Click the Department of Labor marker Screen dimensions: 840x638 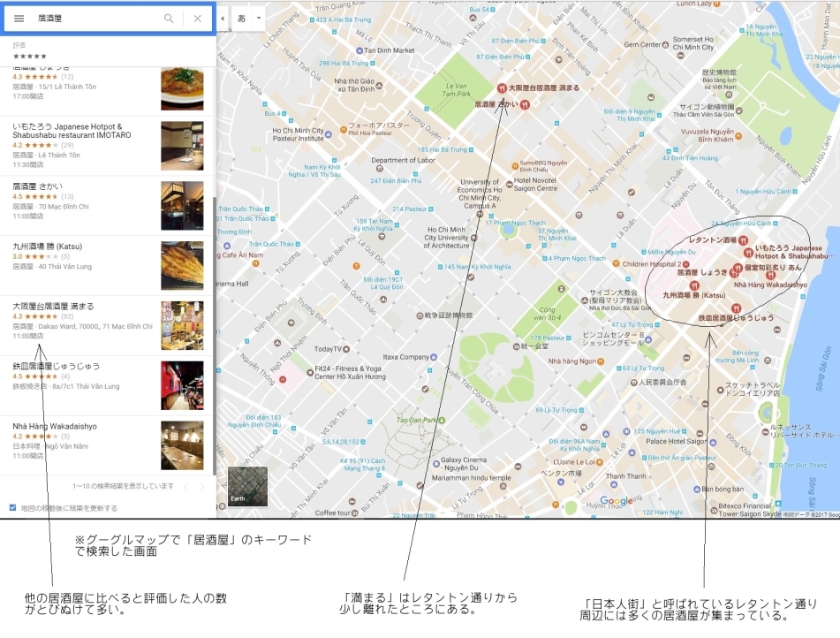(x=379, y=169)
